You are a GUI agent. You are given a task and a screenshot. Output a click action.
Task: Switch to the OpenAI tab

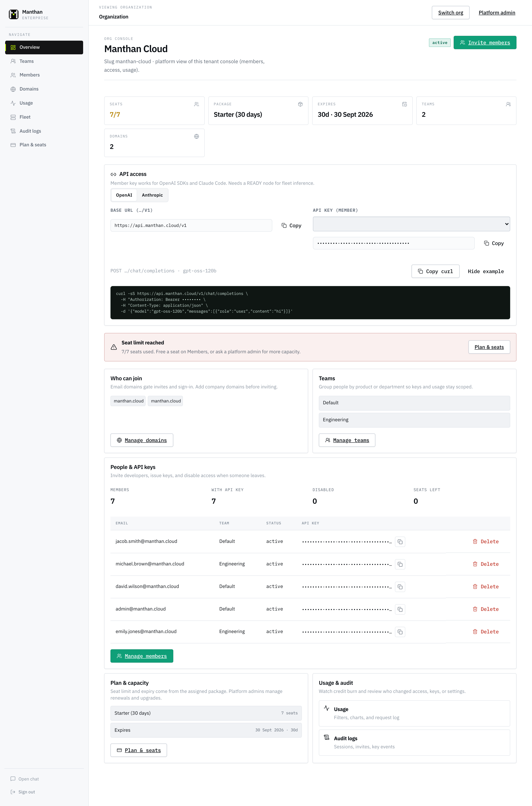(124, 195)
